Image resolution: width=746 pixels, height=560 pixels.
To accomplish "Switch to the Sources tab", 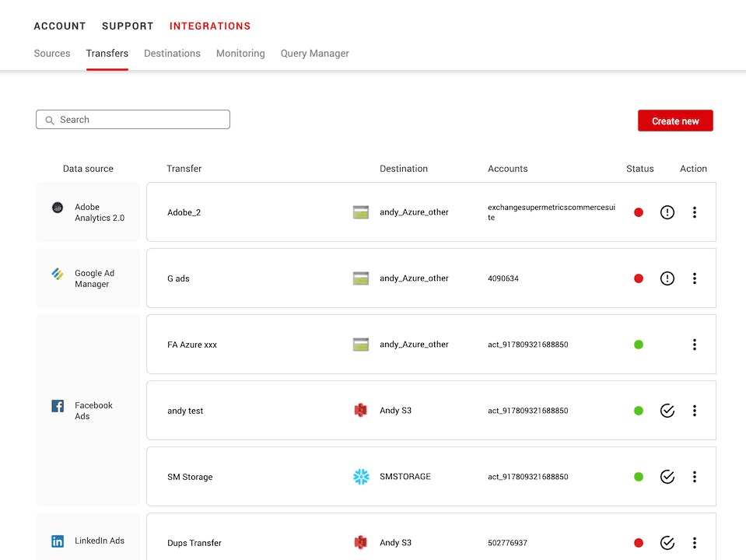I will click(52, 54).
